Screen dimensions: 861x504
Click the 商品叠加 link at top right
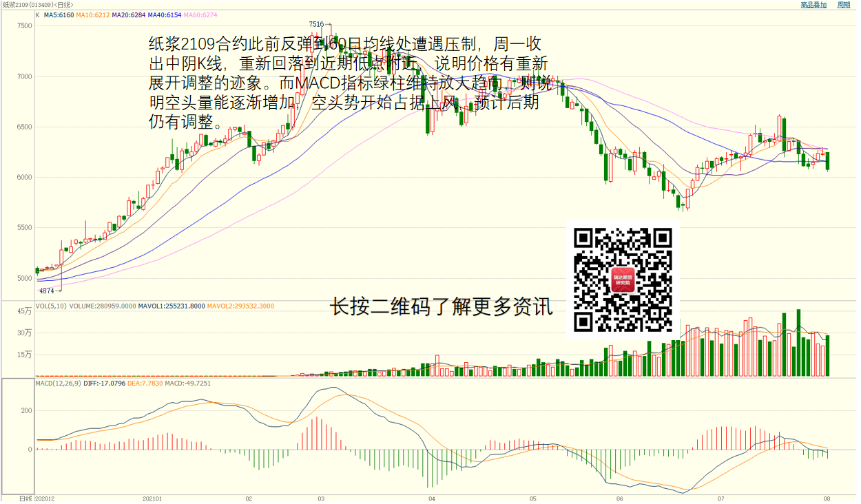tap(813, 5)
